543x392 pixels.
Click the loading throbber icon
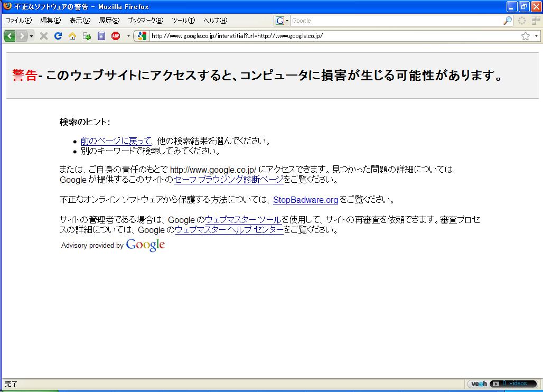click(x=522, y=21)
